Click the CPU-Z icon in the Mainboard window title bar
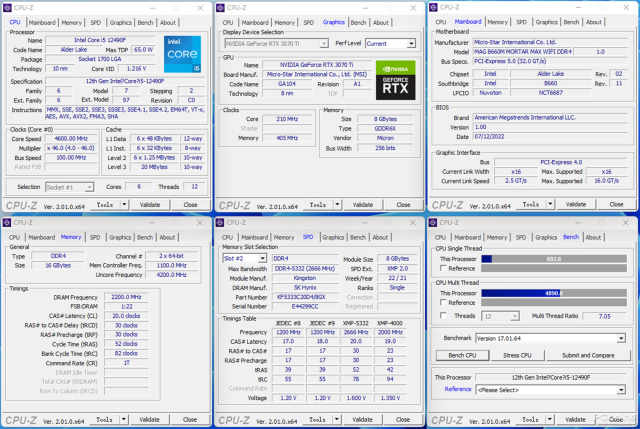640x429 pixels. (433, 7)
